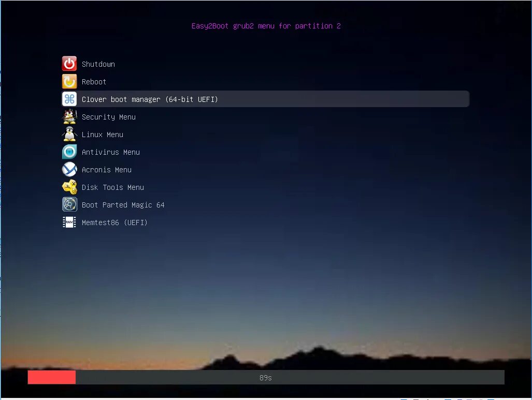Image resolution: width=532 pixels, height=400 pixels.
Task: Open the Security Menu entry
Action: (109, 117)
